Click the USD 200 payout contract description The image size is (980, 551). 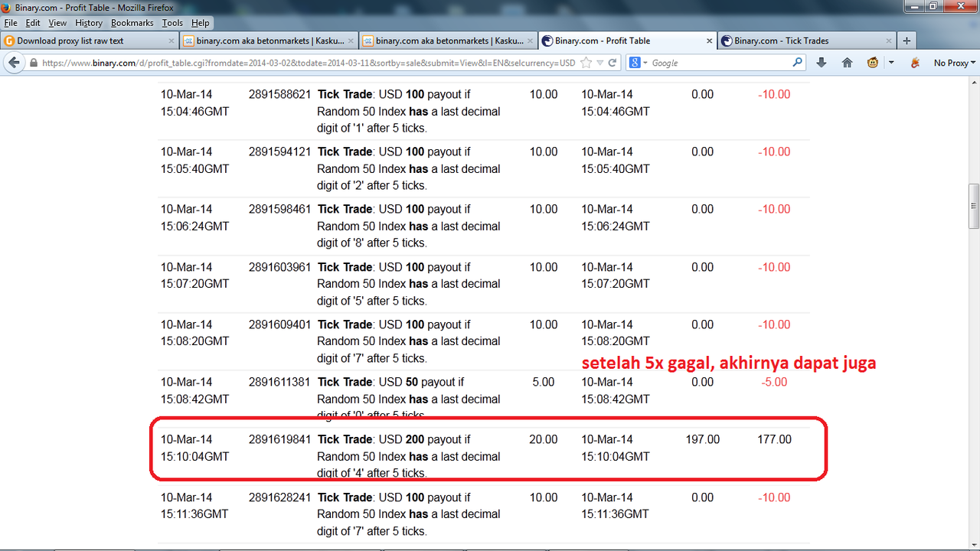[x=409, y=456]
